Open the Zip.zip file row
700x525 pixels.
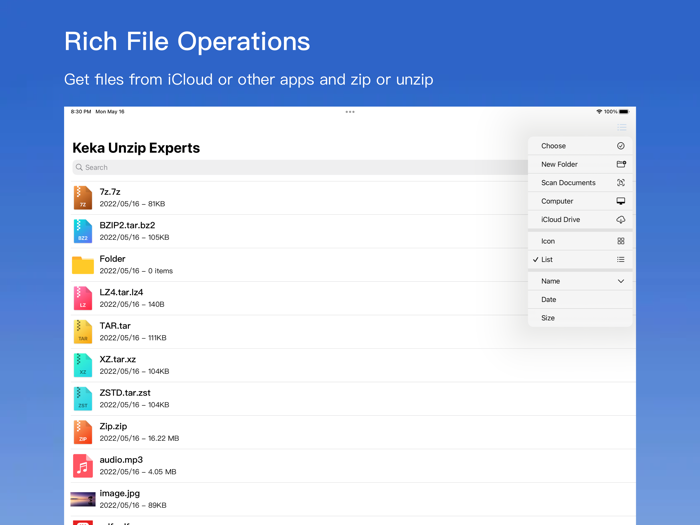(x=300, y=432)
